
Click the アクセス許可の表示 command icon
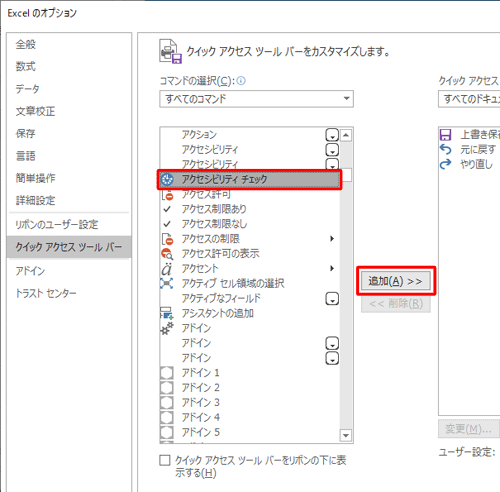(167, 254)
